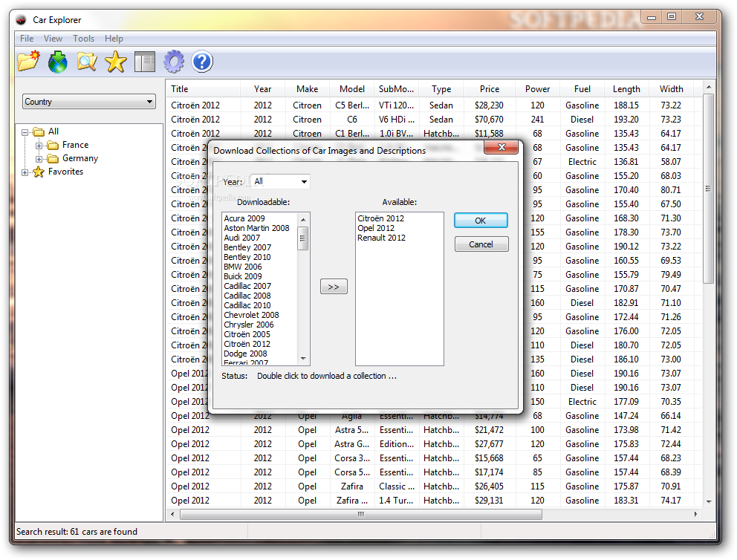The height and width of the screenshot is (560, 737).
Task: Select France in the tree
Action: [75, 145]
